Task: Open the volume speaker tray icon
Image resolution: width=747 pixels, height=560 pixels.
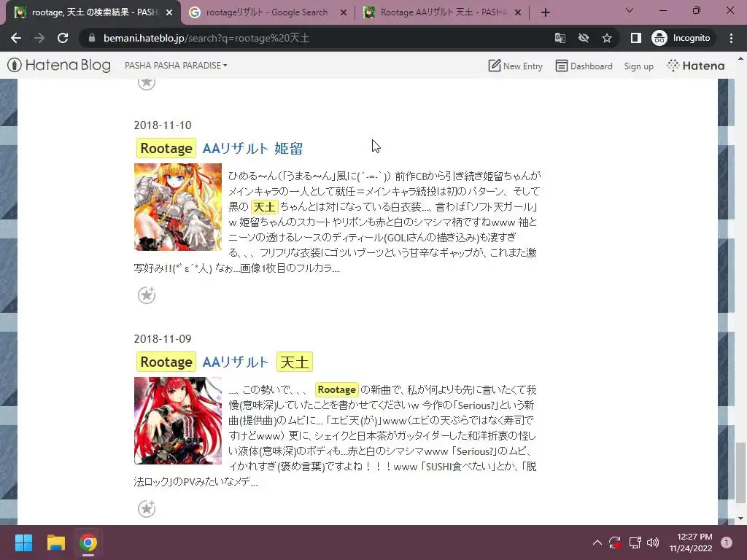Action: click(653, 542)
